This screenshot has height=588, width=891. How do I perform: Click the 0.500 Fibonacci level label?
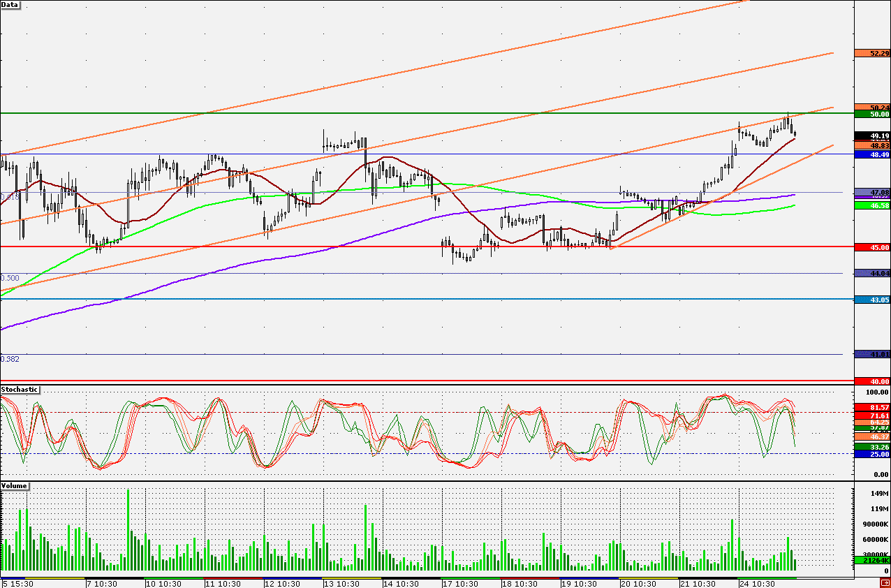click(x=10, y=277)
